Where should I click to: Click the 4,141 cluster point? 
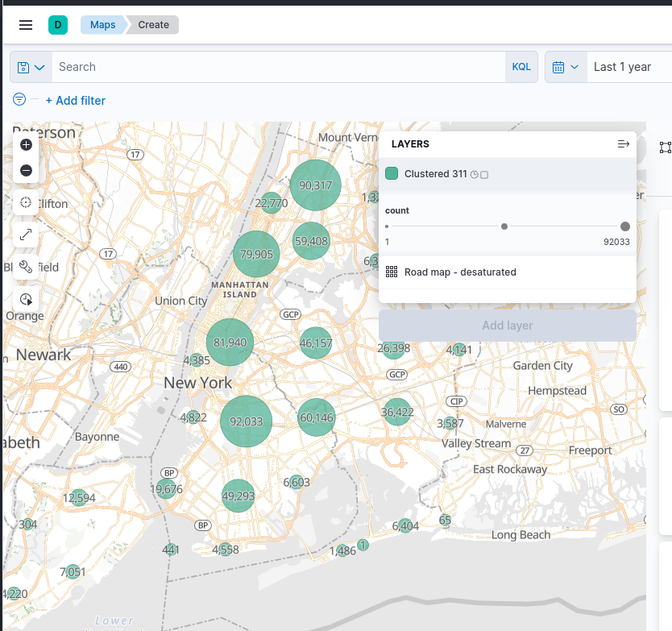click(459, 350)
